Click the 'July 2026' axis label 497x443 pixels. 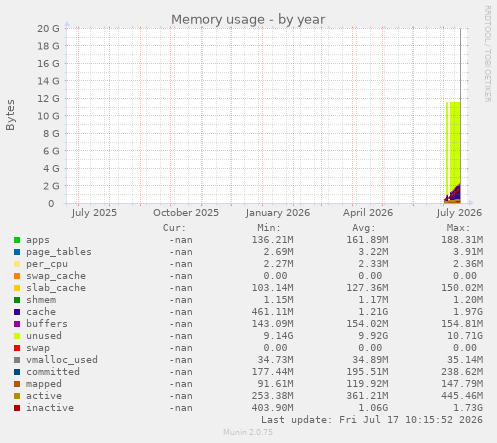(459, 213)
